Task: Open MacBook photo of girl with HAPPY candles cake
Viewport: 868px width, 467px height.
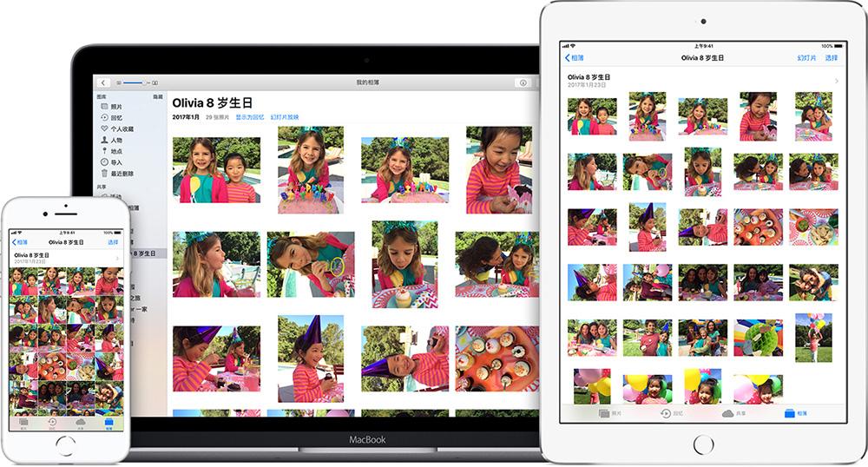Action: click(311, 170)
